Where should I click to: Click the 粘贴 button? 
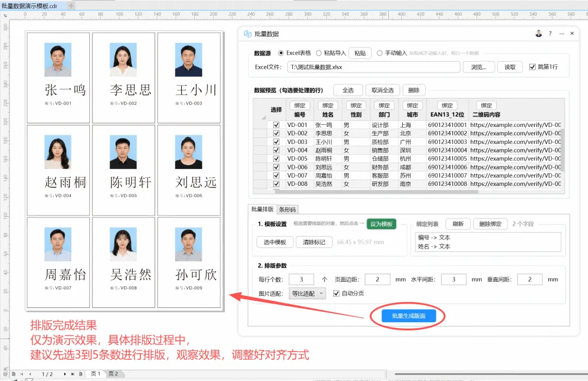[x=360, y=53]
